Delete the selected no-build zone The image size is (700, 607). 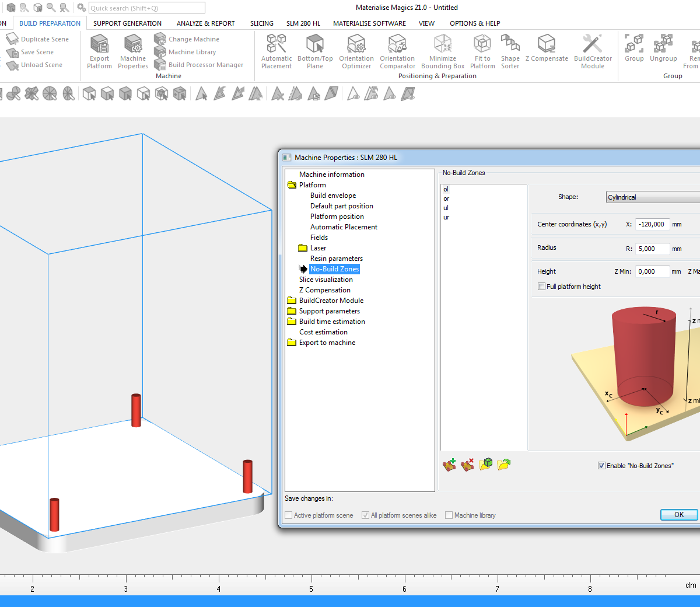tap(467, 465)
